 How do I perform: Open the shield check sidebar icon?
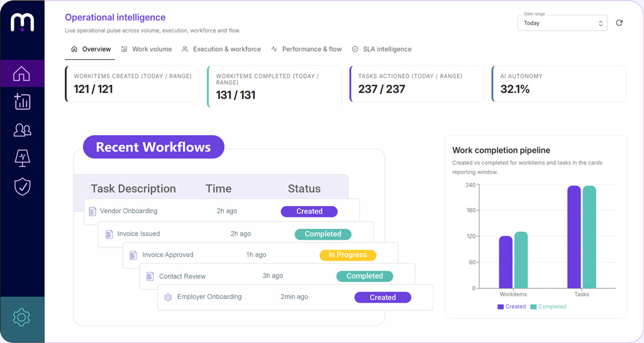pos(22,187)
